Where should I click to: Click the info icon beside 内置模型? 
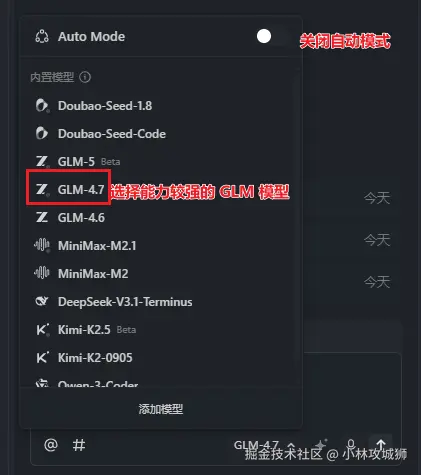(x=85, y=77)
